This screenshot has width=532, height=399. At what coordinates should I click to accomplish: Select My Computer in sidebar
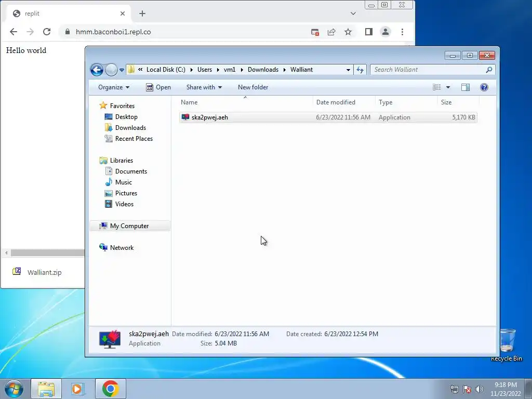129,226
